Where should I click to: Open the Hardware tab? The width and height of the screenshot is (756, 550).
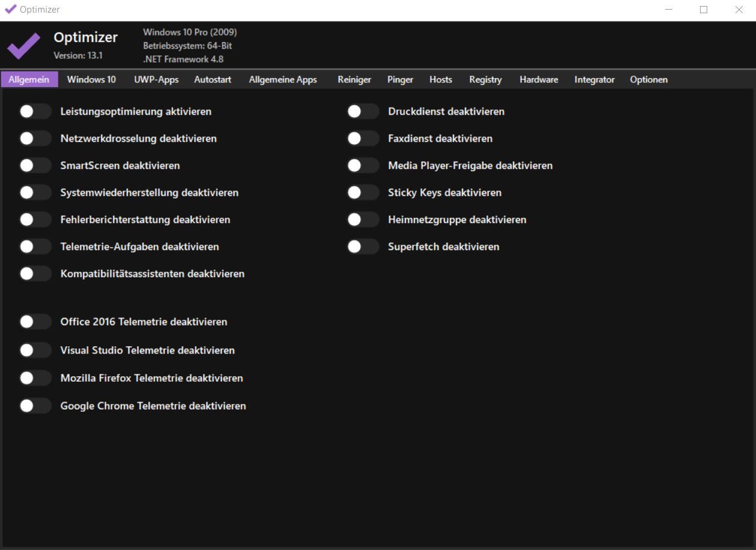(539, 79)
